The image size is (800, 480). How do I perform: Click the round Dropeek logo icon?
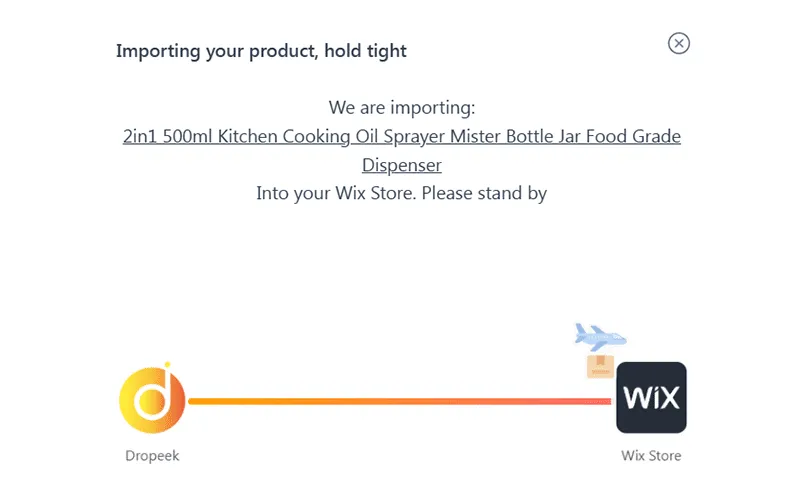[152, 401]
